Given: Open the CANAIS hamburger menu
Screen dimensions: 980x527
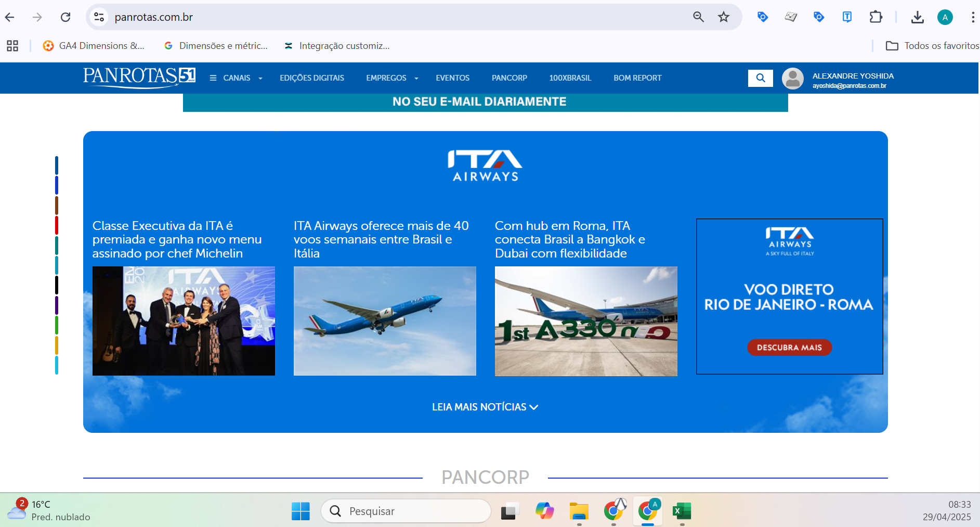Looking at the screenshot, I should tap(236, 78).
